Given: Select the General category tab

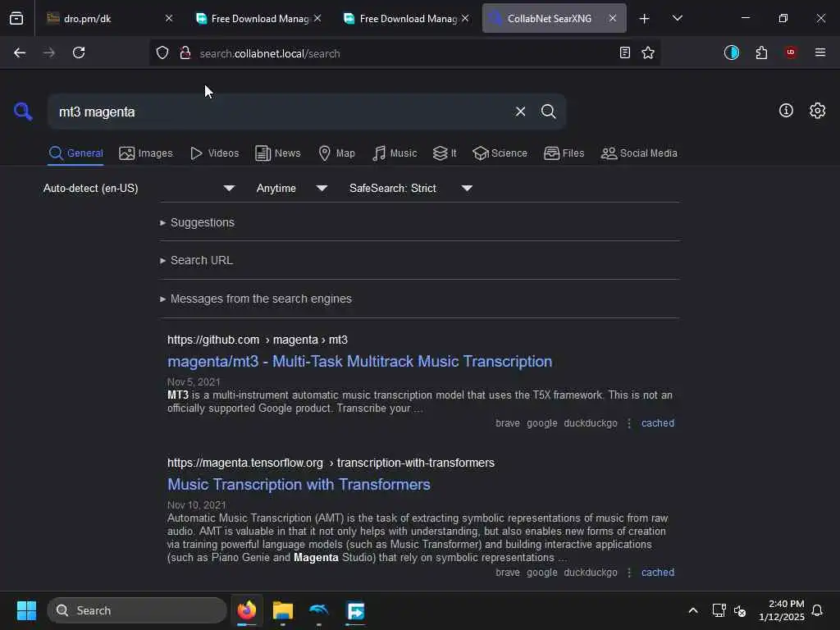Looking at the screenshot, I should tap(75, 153).
